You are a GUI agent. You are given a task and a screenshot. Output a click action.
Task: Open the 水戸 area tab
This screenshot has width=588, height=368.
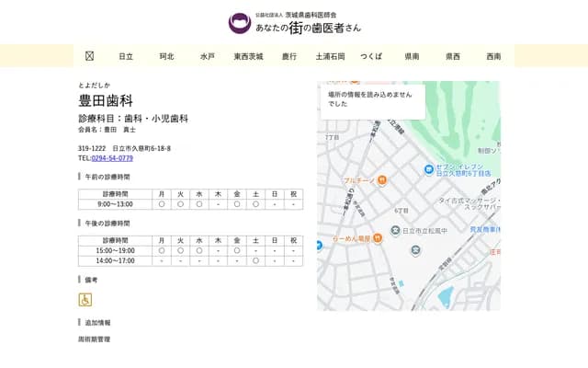(208, 56)
